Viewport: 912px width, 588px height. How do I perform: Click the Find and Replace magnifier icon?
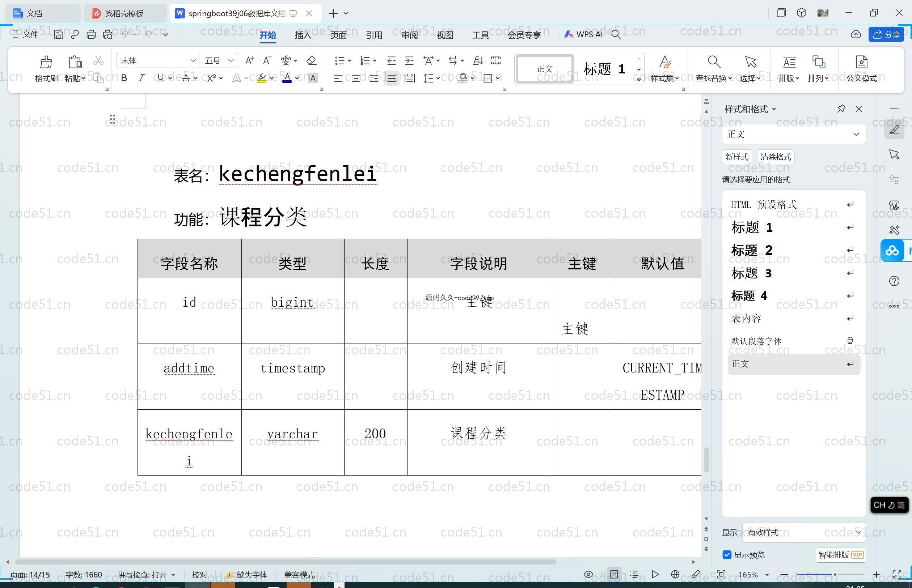714,61
